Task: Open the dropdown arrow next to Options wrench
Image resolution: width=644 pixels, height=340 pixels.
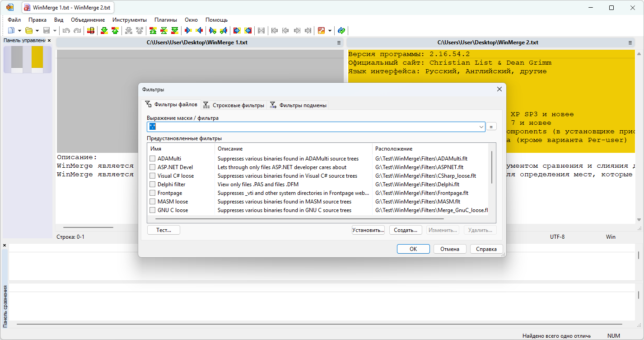Action: coord(330,31)
